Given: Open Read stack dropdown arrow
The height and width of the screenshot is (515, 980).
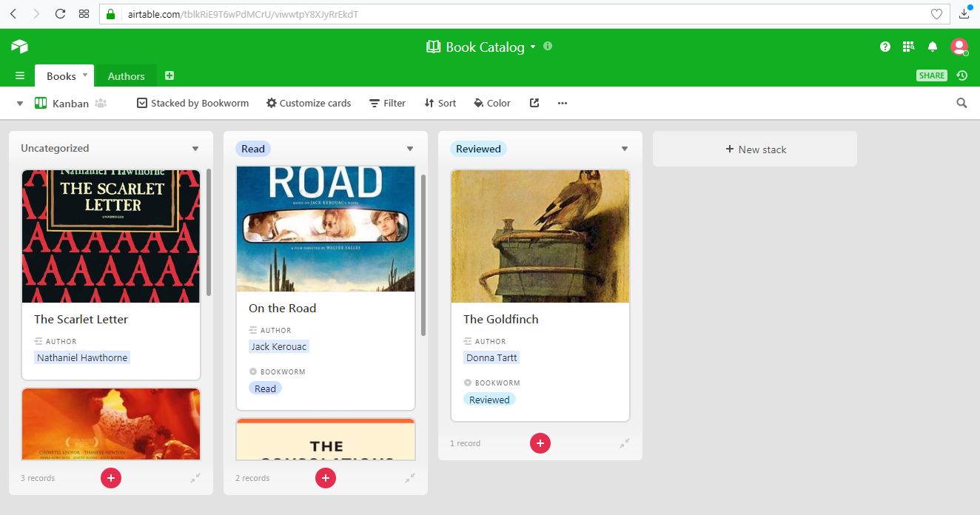Looking at the screenshot, I should tap(410, 149).
